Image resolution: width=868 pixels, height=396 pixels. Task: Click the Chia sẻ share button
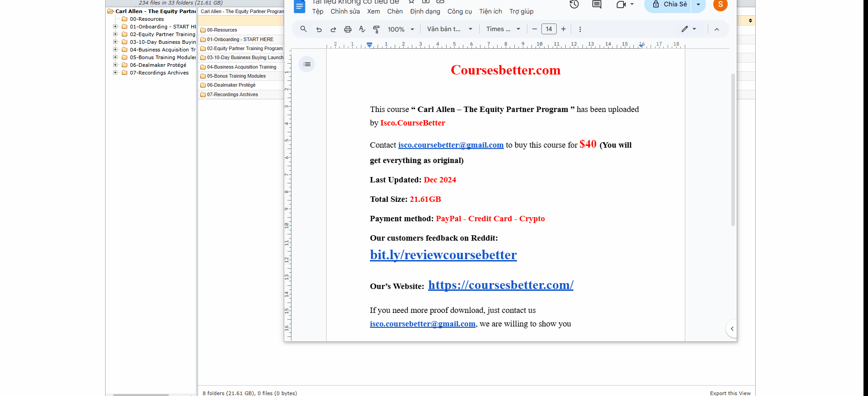point(670,5)
